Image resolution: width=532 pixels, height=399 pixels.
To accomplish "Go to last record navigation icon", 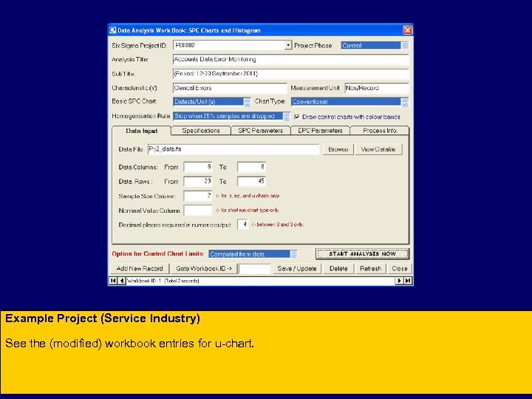I will coord(408,281).
